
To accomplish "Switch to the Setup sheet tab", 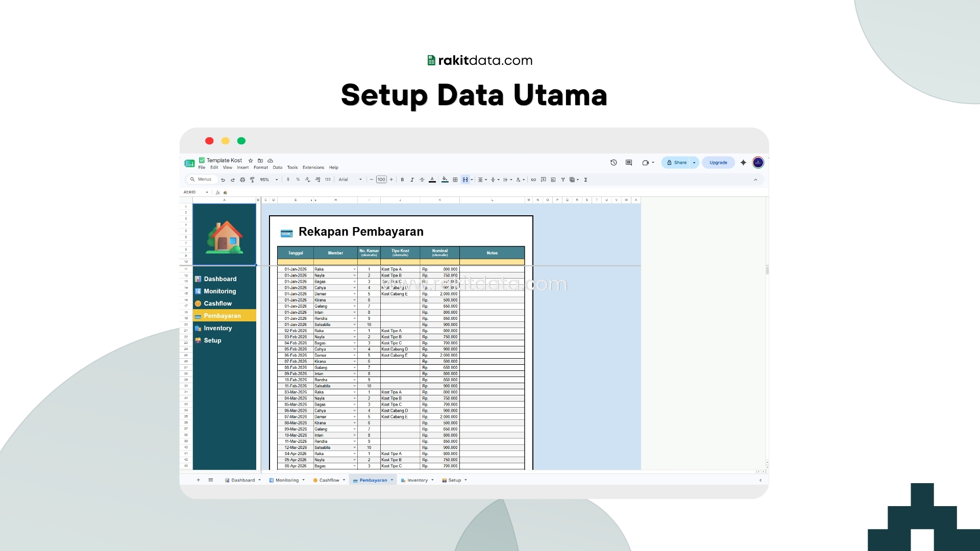I will click(454, 480).
